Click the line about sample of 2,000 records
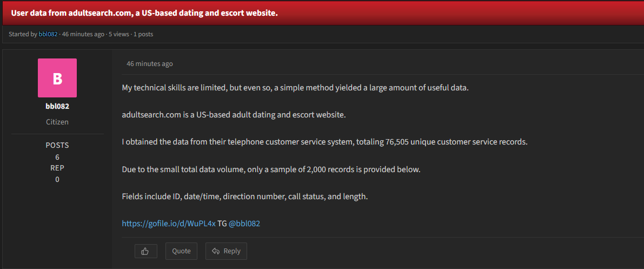 pos(271,169)
